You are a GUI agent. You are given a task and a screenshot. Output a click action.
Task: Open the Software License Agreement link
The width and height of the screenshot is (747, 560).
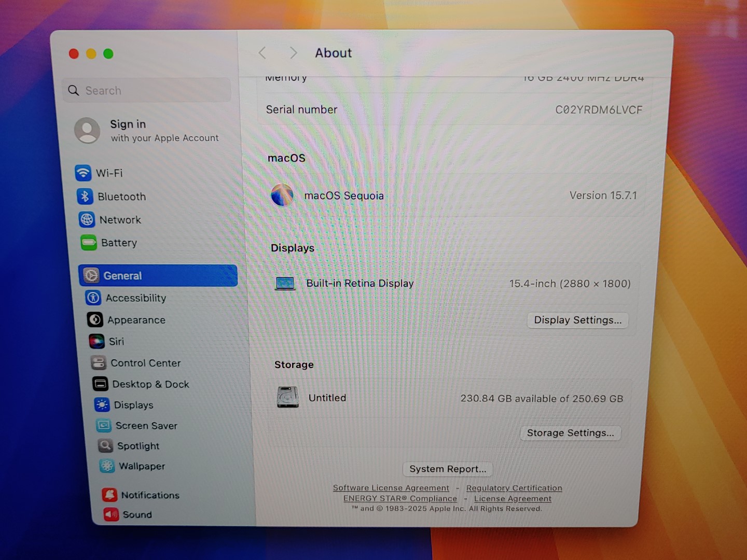(x=391, y=488)
